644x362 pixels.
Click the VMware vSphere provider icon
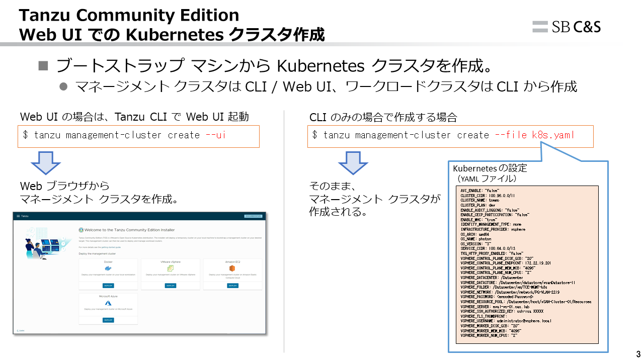(171, 268)
